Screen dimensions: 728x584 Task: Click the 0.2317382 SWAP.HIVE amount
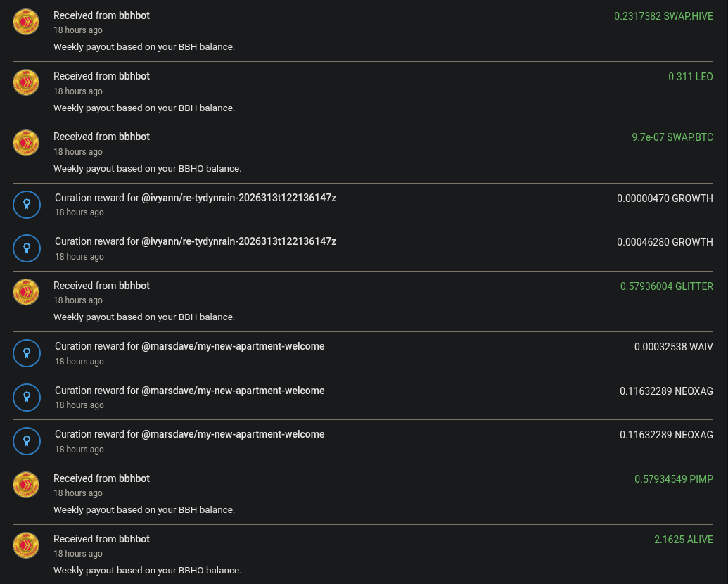pos(663,15)
